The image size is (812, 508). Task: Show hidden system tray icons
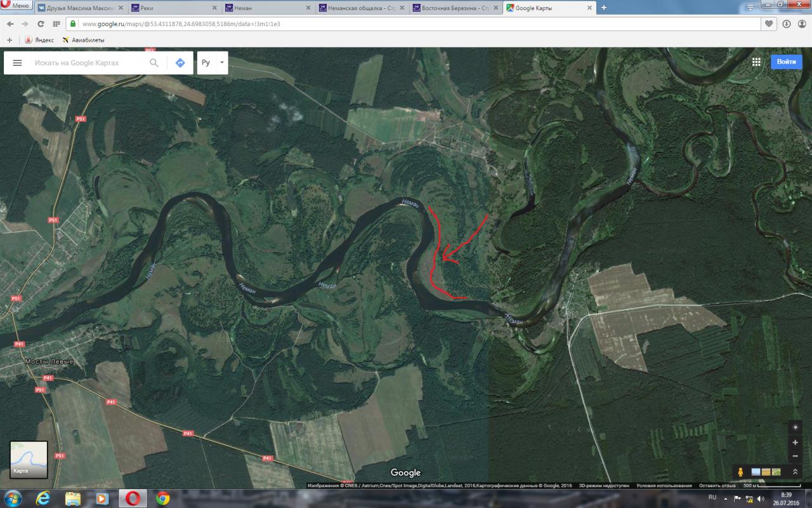[726, 498]
